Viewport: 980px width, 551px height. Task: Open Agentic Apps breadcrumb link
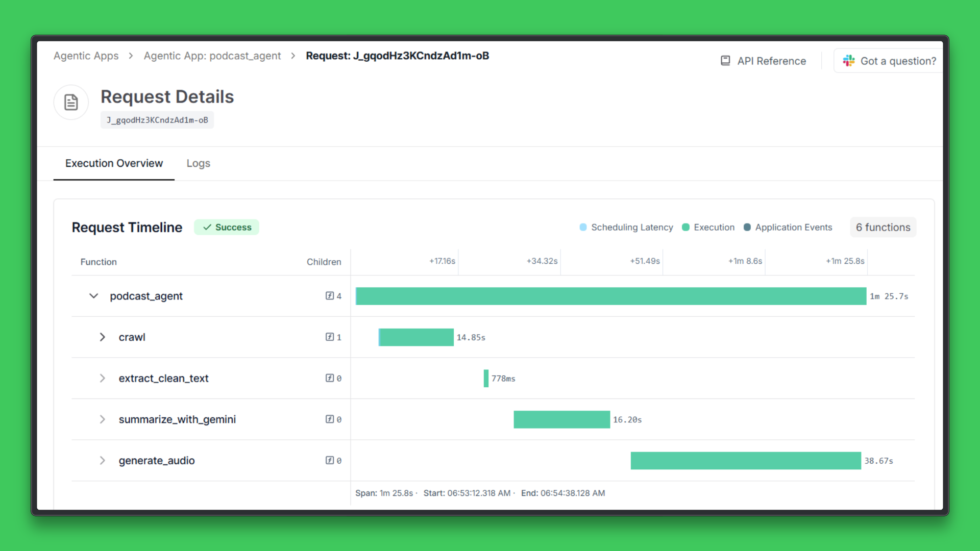click(x=86, y=56)
